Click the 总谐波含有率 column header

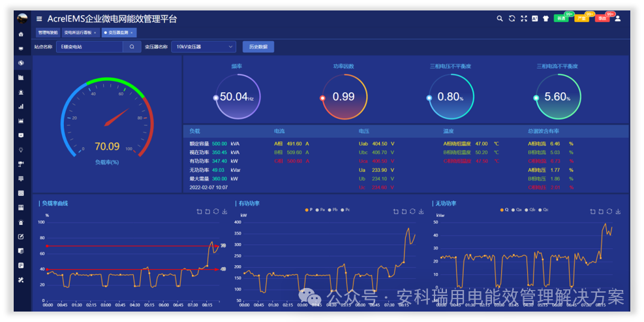544,131
